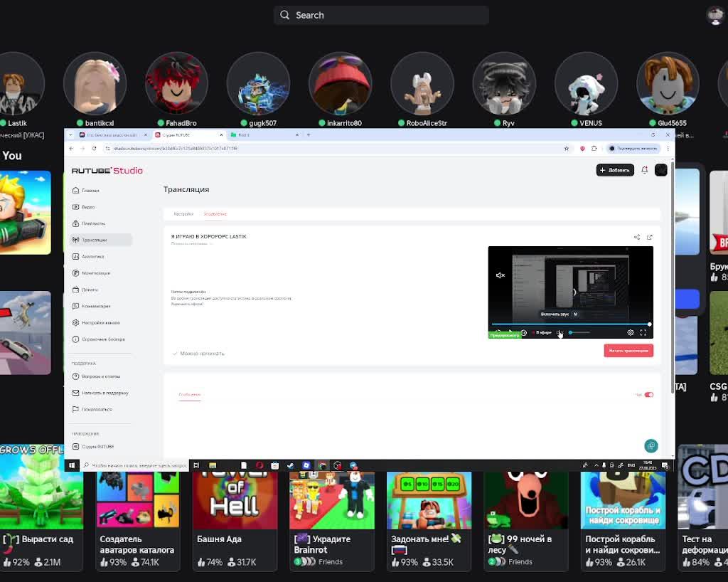Open a new browser tab

tap(309, 134)
